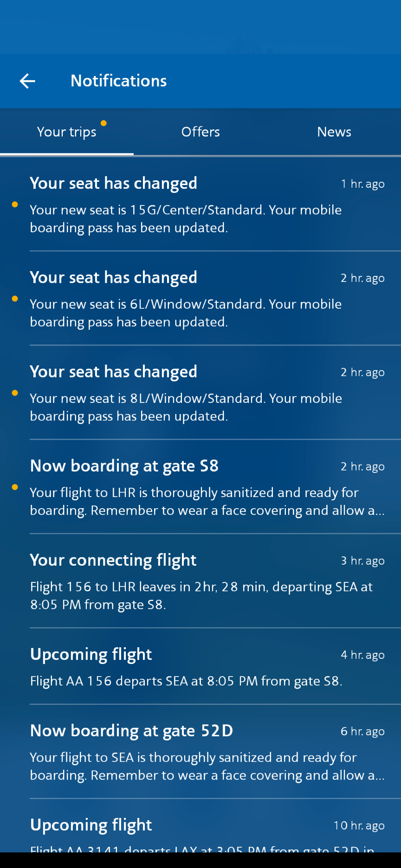
Task: Select the Your trips tab
Action: 67,132
